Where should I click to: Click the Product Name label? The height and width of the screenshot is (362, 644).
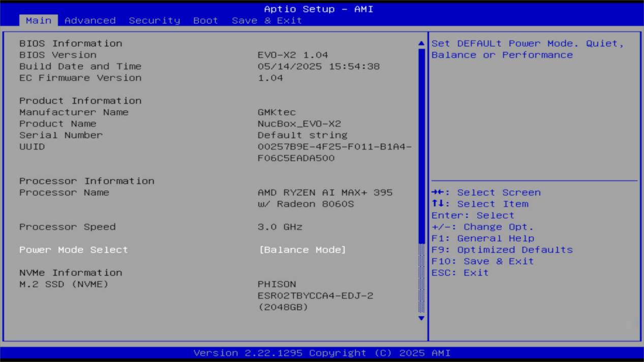(58, 124)
